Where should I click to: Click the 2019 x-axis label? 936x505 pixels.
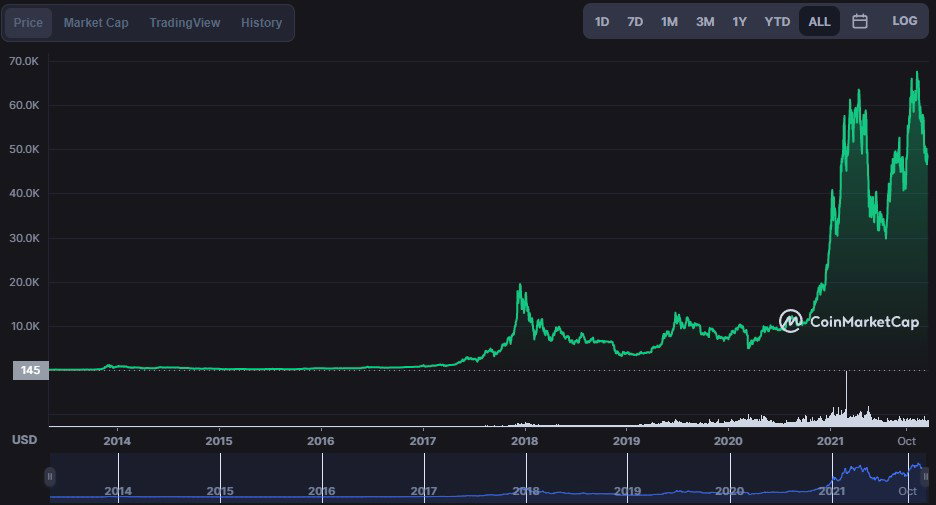[626, 441]
